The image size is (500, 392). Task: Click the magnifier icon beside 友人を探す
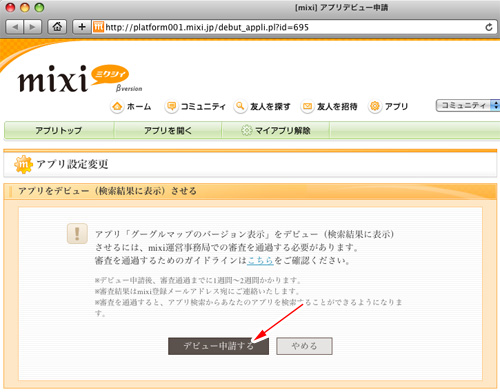[x=240, y=107]
